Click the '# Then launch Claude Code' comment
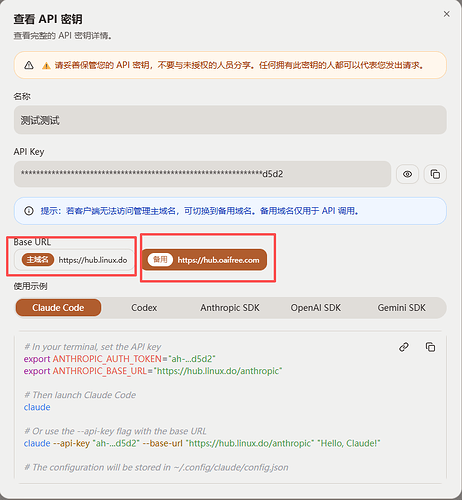462x500 pixels. [80, 395]
